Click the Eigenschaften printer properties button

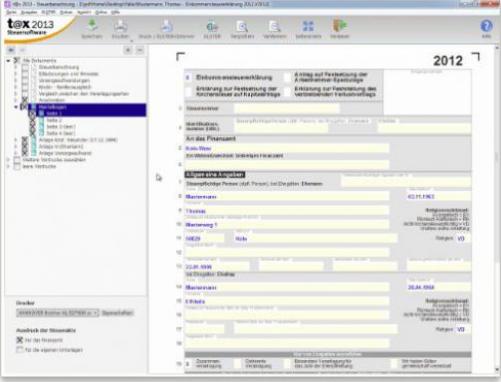[x=117, y=313]
